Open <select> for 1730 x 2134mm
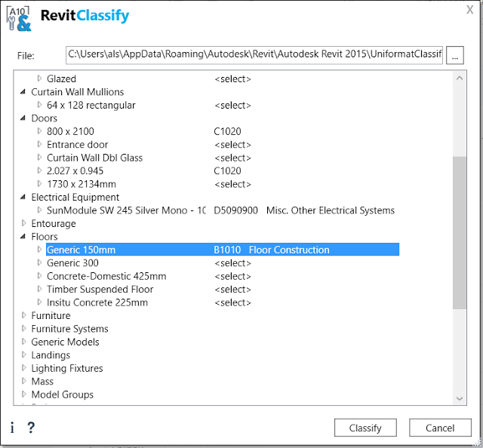The width and height of the screenshot is (483, 448). click(233, 185)
